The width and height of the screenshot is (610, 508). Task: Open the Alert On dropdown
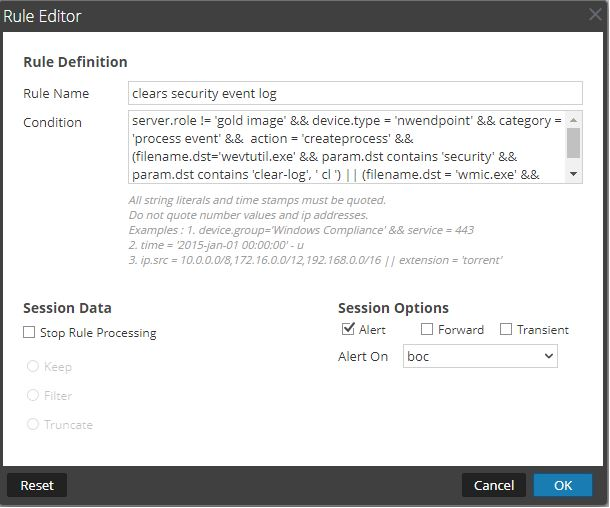point(479,356)
